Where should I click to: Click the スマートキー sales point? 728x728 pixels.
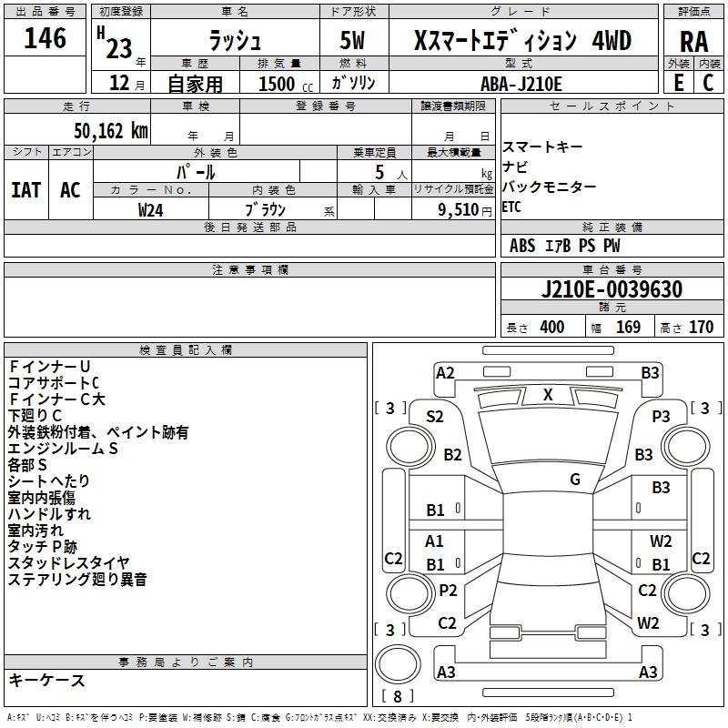point(542,147)
